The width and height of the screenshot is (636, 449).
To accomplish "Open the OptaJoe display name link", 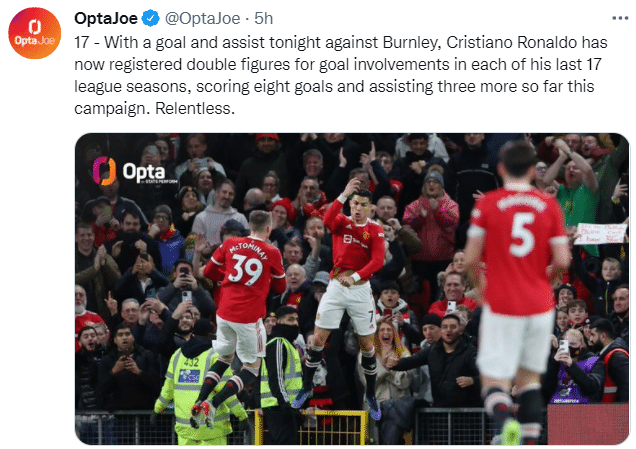I will (x=107, y=18).
